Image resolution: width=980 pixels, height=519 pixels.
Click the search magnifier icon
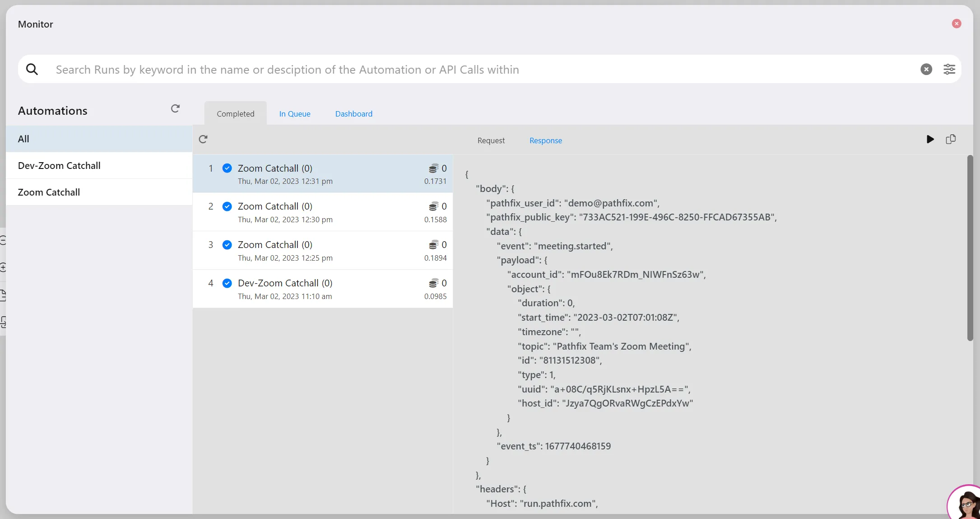point(32,69)
